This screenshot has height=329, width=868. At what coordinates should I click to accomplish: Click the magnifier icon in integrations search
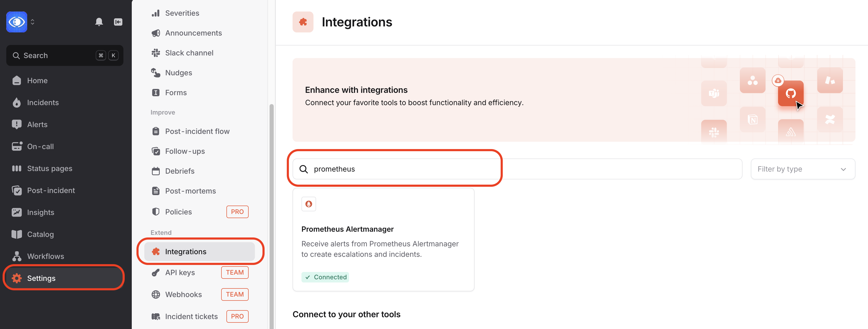304,169
